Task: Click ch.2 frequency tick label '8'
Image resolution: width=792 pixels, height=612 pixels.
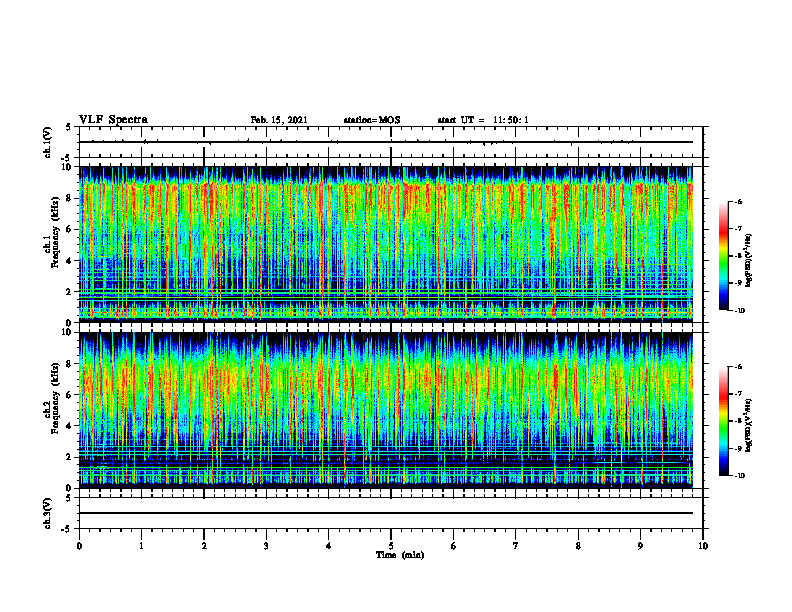Action: (69, 364)
